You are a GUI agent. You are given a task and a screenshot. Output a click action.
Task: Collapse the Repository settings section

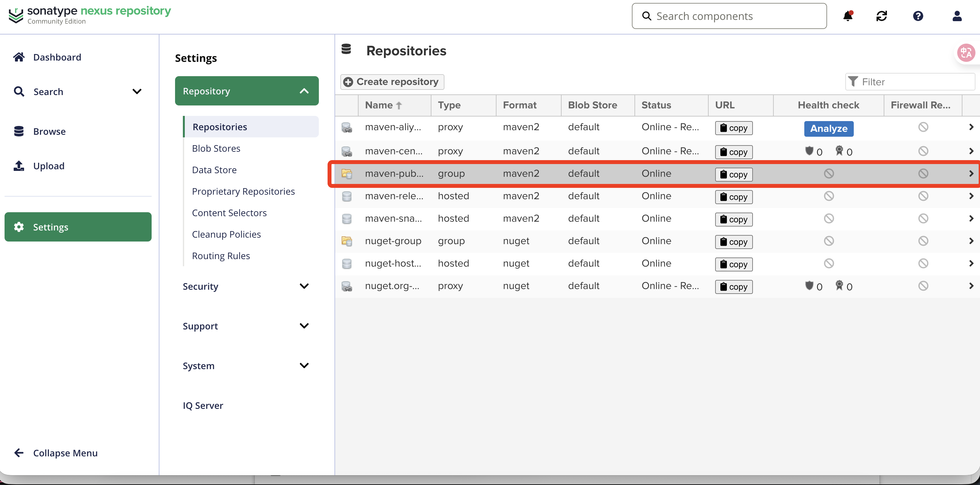304,91
